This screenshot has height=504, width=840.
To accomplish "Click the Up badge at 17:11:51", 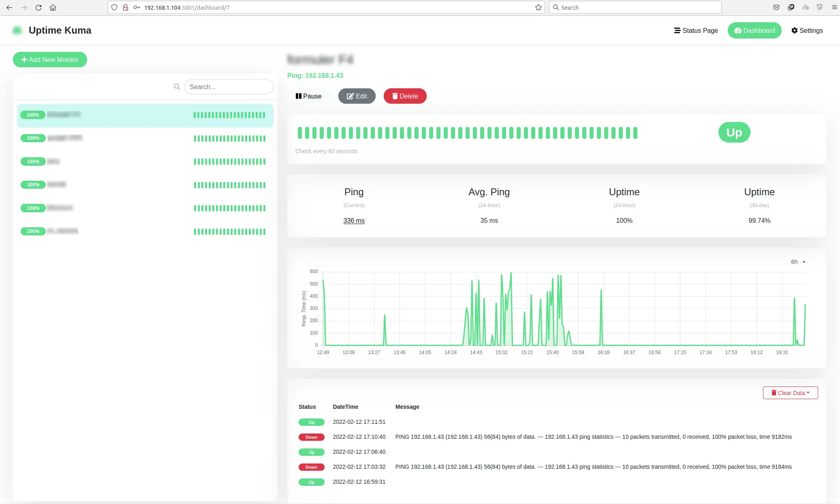I will 312,422.
